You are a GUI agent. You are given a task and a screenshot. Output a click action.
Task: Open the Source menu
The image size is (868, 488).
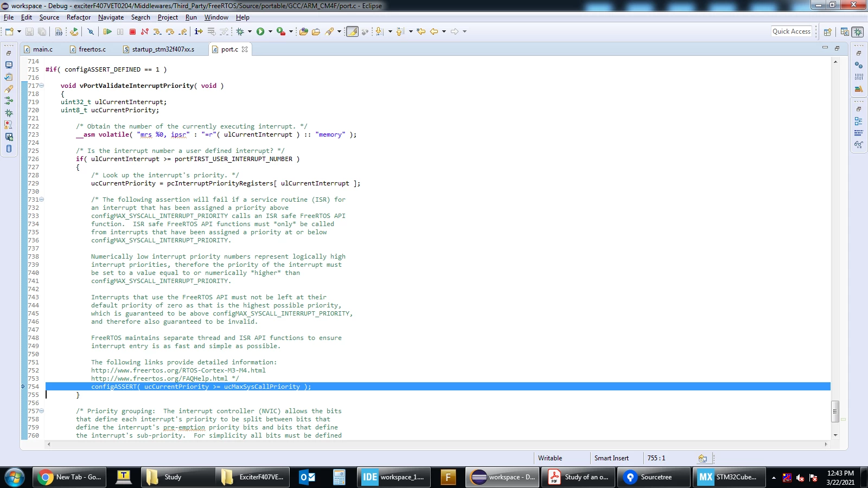point(49,17)
